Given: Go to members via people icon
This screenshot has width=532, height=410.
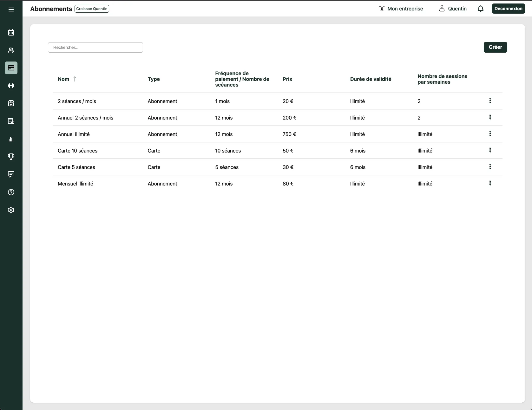Looking at the screenshot, I should pos(11,50).
